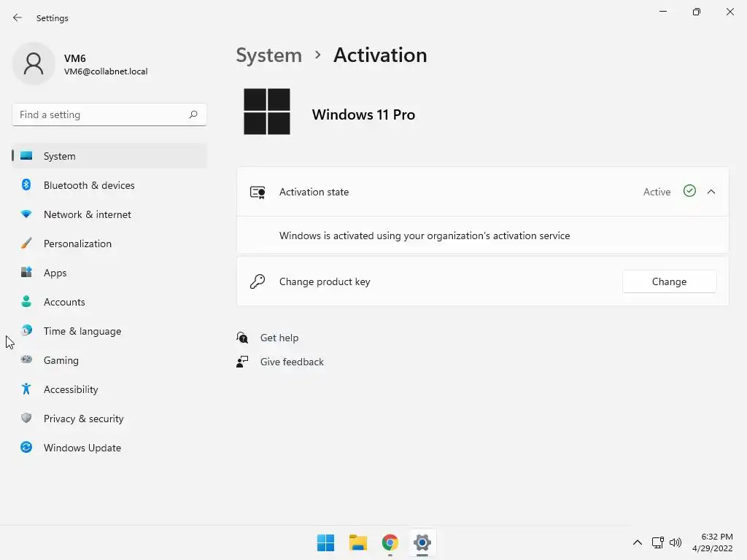Select Time & language category
This screenshot has height=560, width=747.
109,331
